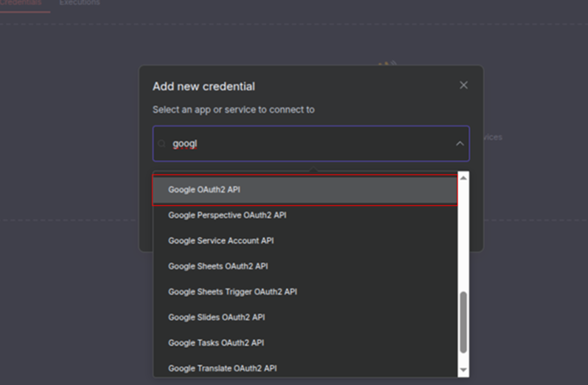Pick Google Slides OAuth2 API
588x385 pixels.
click(x=305, y=317)
